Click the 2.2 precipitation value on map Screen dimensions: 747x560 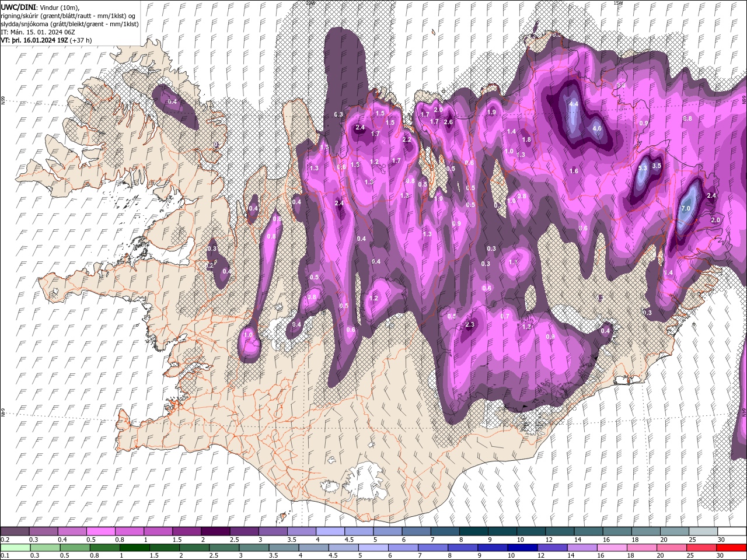coord(407,139)
